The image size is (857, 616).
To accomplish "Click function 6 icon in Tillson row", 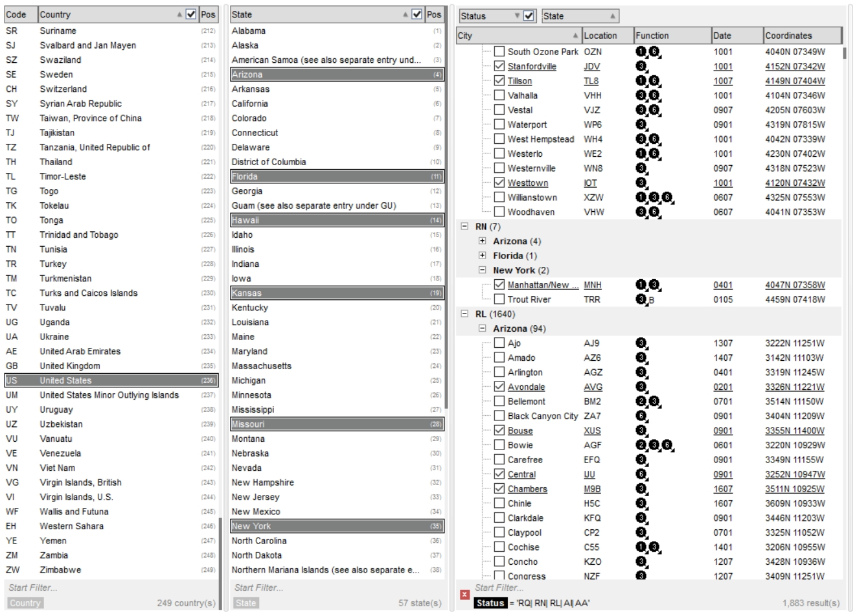I will point(654,81).
